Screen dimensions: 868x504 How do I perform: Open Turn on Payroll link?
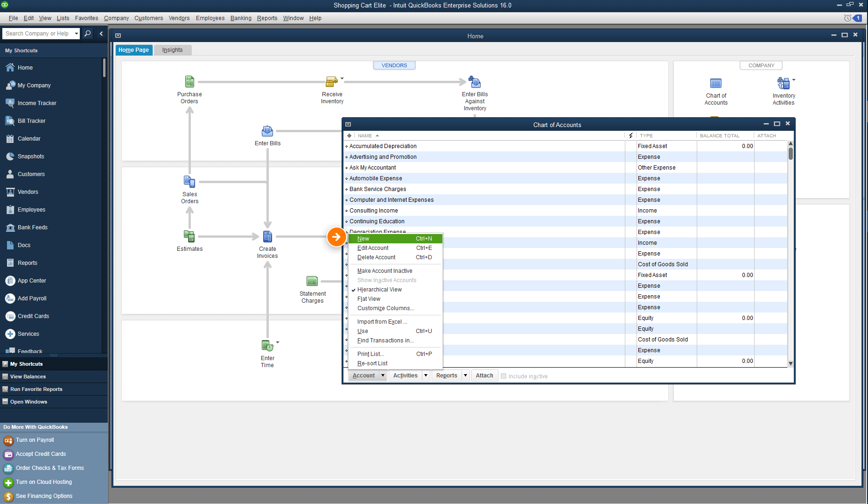(x=35, y=440)
